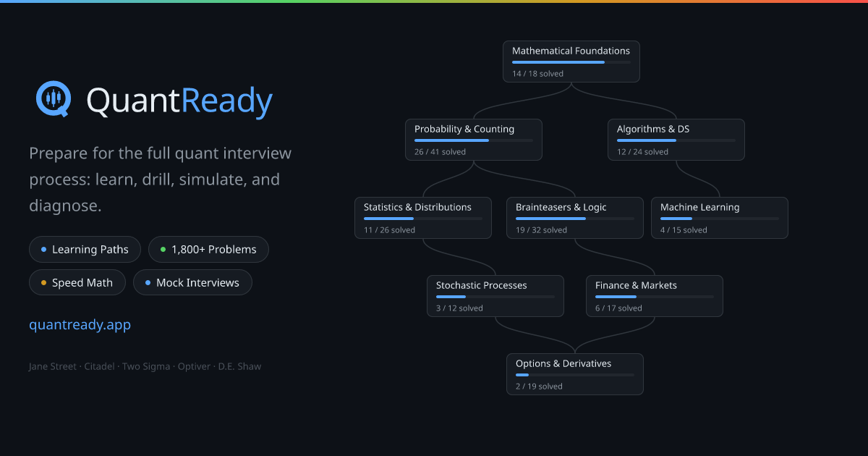Click the Brainteasers & Logic progress bar
The height and width of the screenshot is (456, 868).
tap(575, 219)
